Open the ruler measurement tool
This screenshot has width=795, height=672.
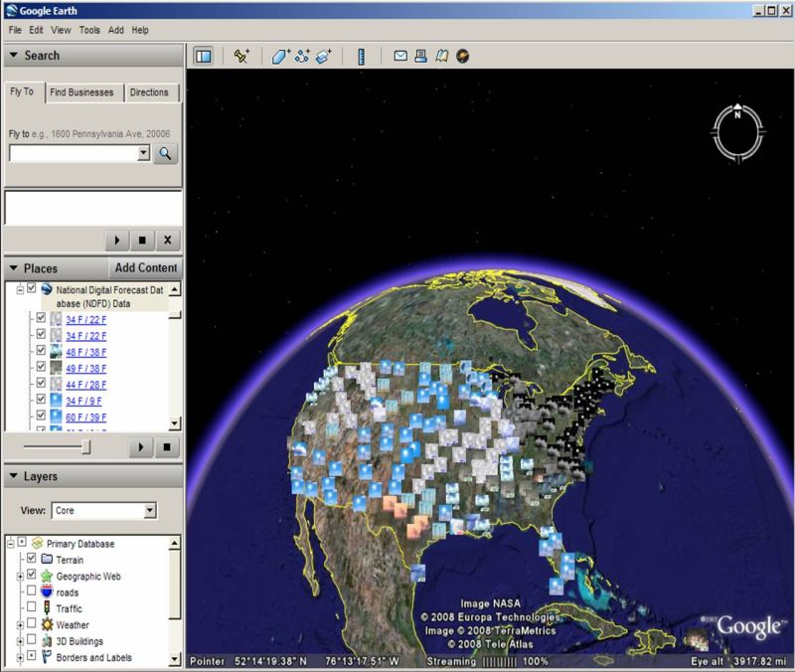point(362,57)
